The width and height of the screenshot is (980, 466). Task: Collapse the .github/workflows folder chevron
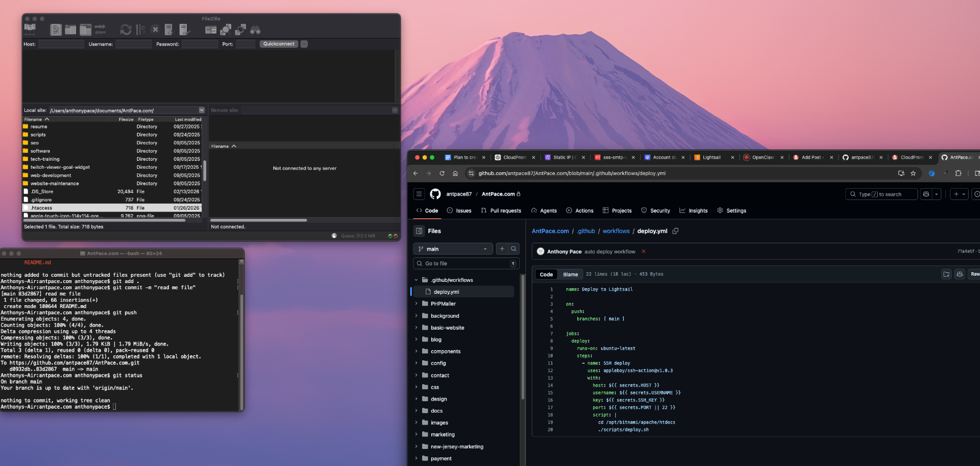[x=416, y=280]
